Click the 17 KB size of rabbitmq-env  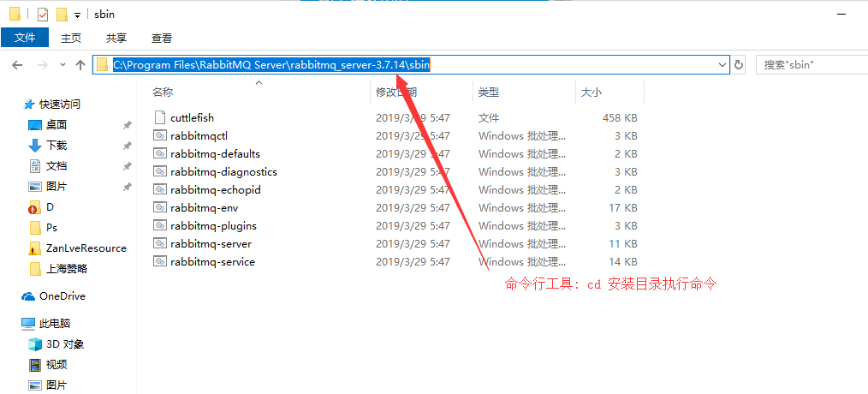click(x=623, y=208)
